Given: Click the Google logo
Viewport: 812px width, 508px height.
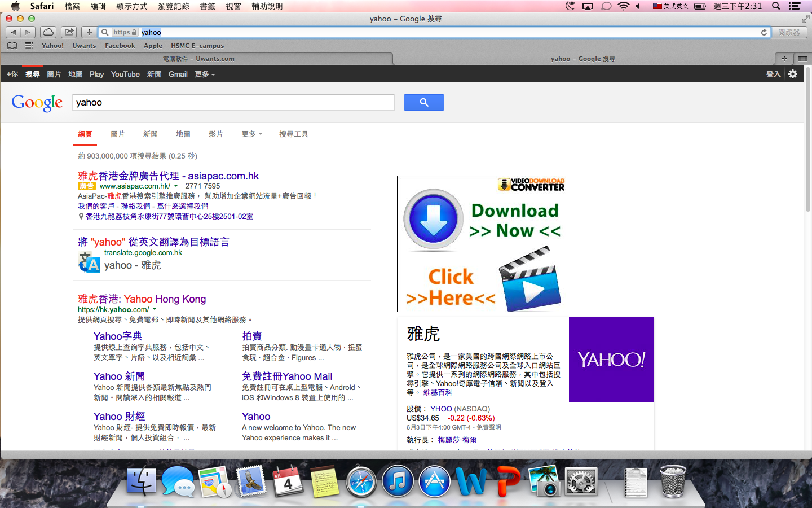Looking at the screenshot, I should [x=37, y=103].
